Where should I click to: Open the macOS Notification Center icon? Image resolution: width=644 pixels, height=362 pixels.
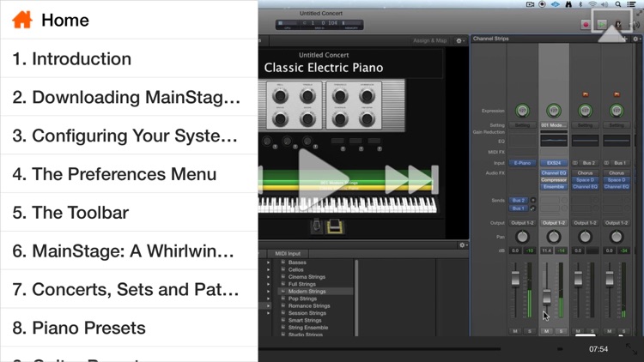coord(632,4)
